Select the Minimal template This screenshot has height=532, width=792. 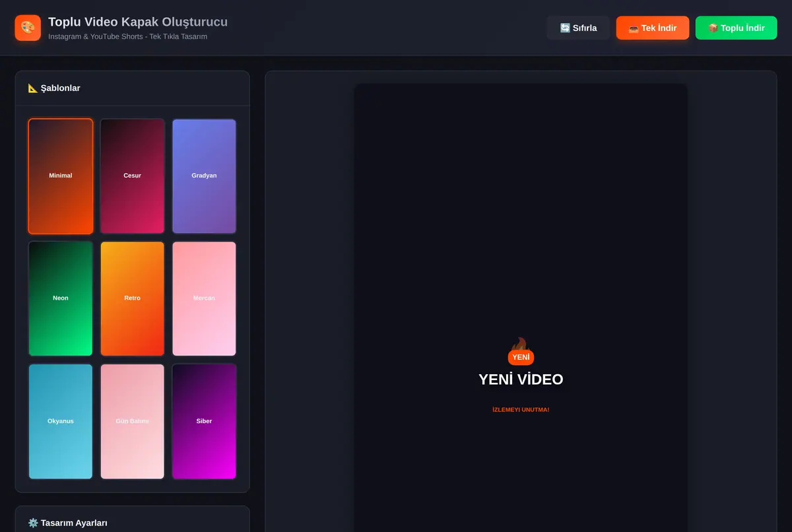pyautogui.click(x=61, y=176)
